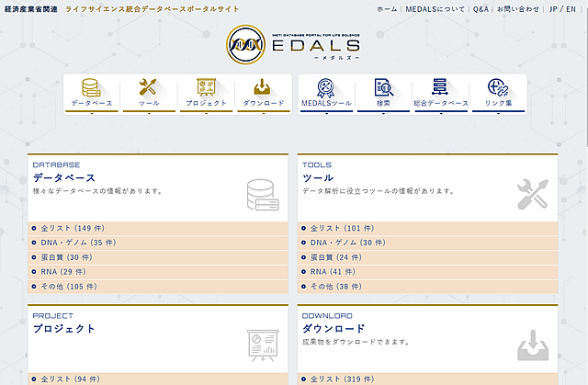Open the プロジェクト presentation icon in navigation
This screenshot has height=385, width=588.
coord(206,87)
